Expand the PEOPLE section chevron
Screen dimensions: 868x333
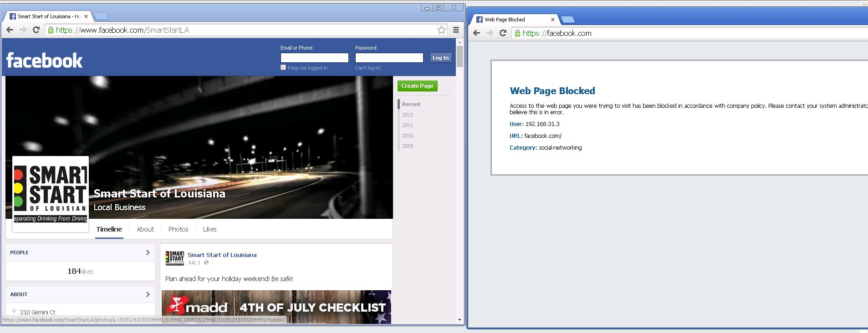click(148, 252)
